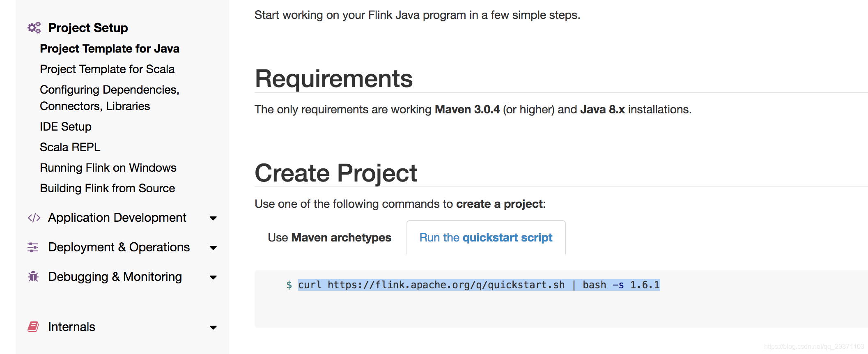Expand the Deployment & Operations section arrow

[213, 248]
